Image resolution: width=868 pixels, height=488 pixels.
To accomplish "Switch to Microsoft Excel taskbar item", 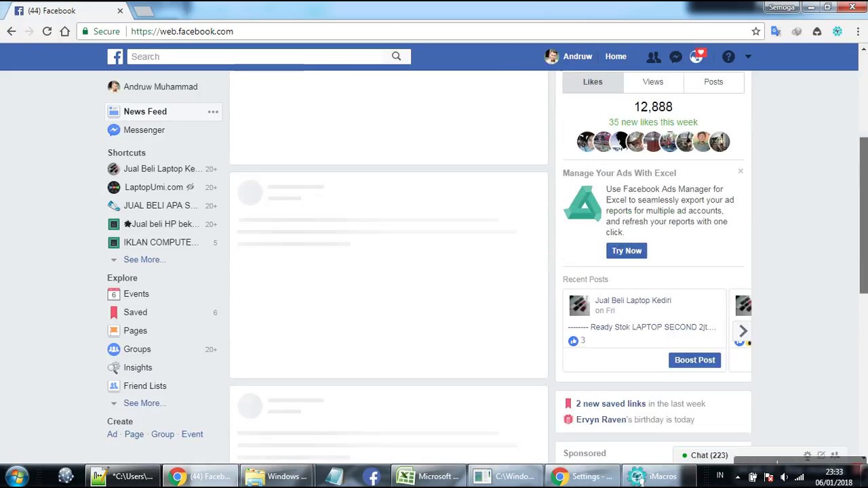I will click(x=428, y=476).
